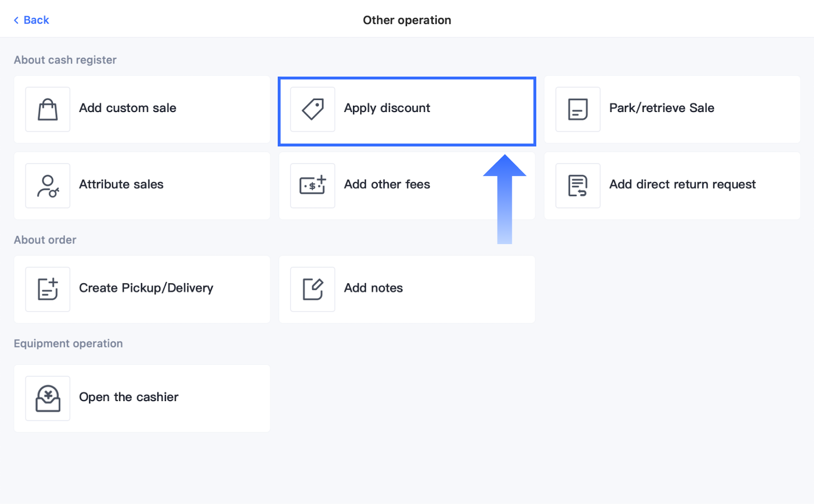Click the return request document icon
814x504 pixels.
pos(577,186)
